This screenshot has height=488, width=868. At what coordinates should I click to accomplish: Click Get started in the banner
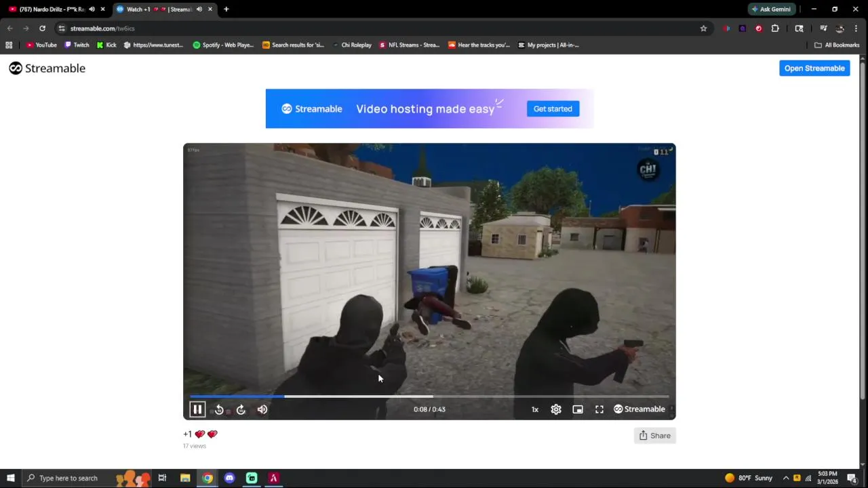tap(553, 108)
